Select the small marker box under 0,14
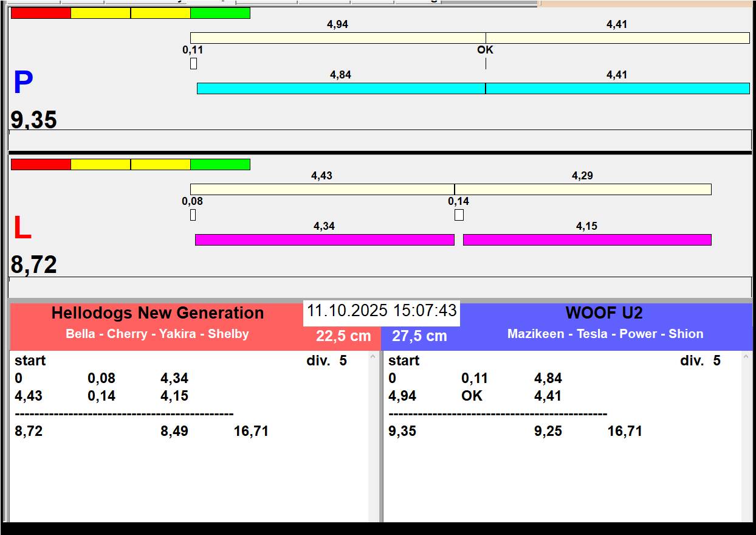 click(x=459, y=215)
